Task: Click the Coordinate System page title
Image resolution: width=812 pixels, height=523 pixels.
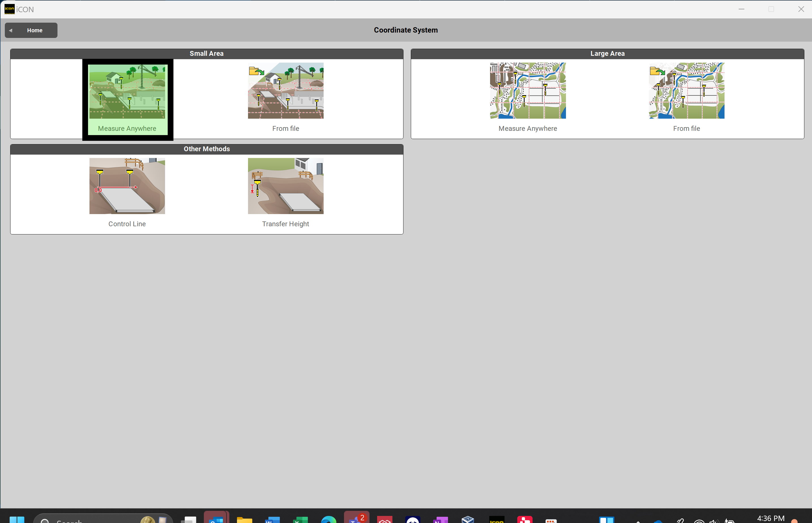Action: point(406,30)
